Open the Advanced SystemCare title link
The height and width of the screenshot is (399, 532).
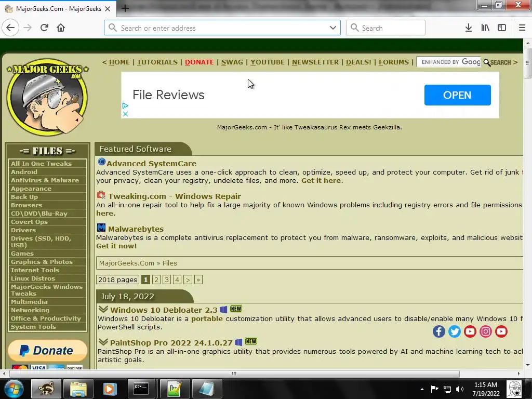pyautogui.click(x=151, y=164)
